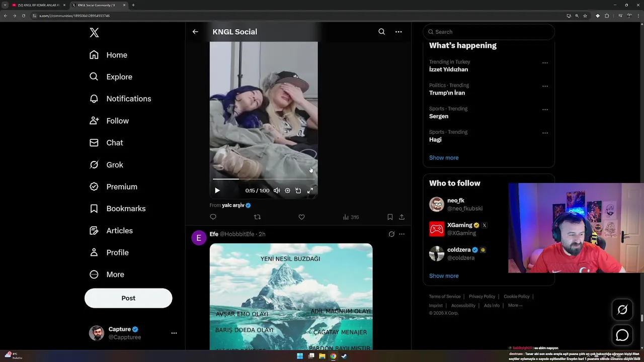644x362 pixels.
Task: Mute the video volume
Action: pyautogui.click(x=277, y=191)
